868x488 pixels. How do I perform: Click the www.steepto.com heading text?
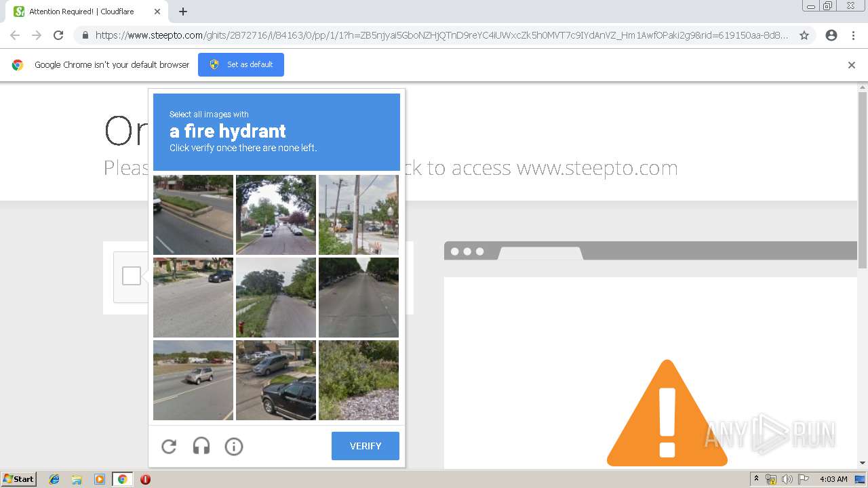(597, 167)
